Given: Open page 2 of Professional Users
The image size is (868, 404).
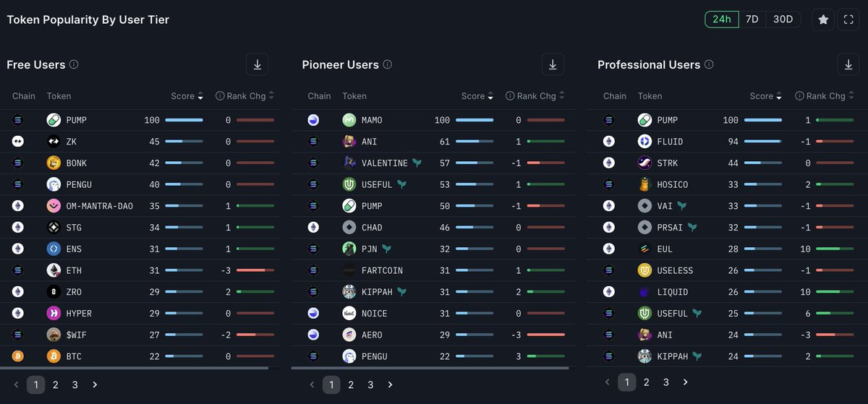Looking at the screenshot, I should [647, 382].
